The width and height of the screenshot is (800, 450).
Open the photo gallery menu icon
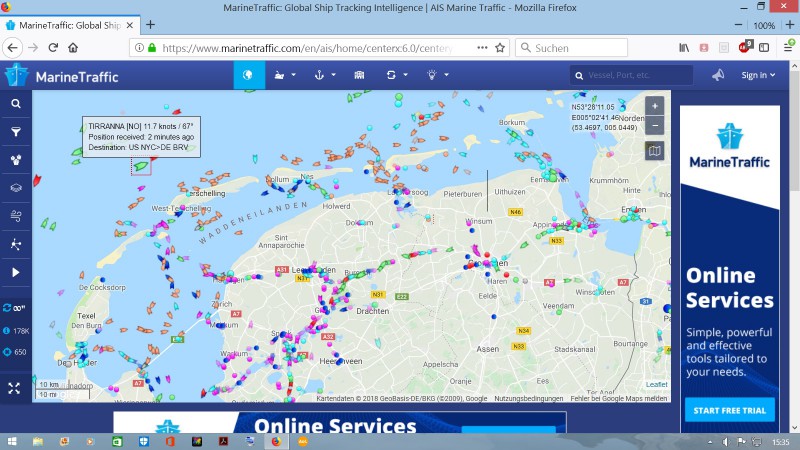coord(359,75)
